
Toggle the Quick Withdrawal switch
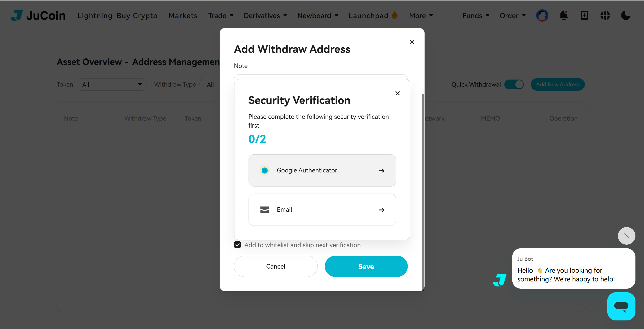pos(514,84)
